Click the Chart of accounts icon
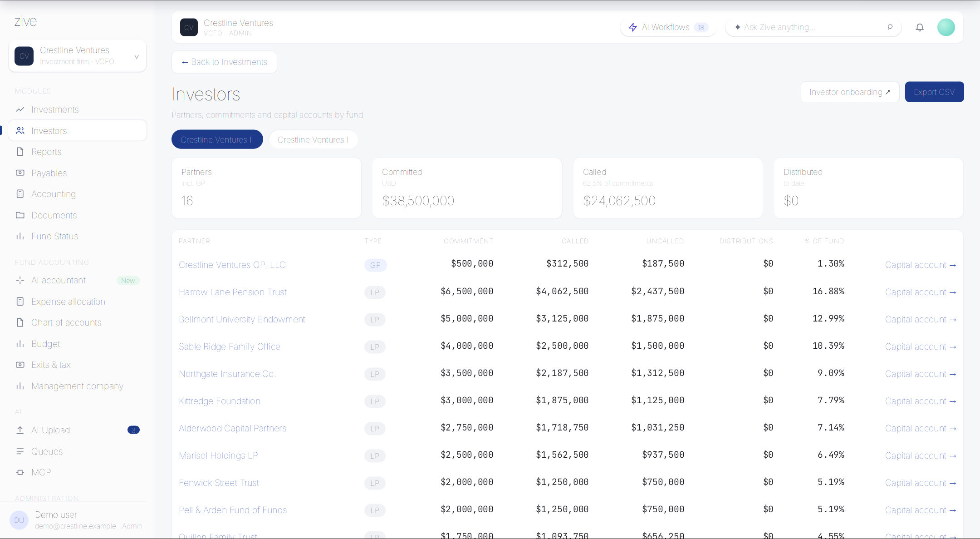 click(x=20, y=322)
